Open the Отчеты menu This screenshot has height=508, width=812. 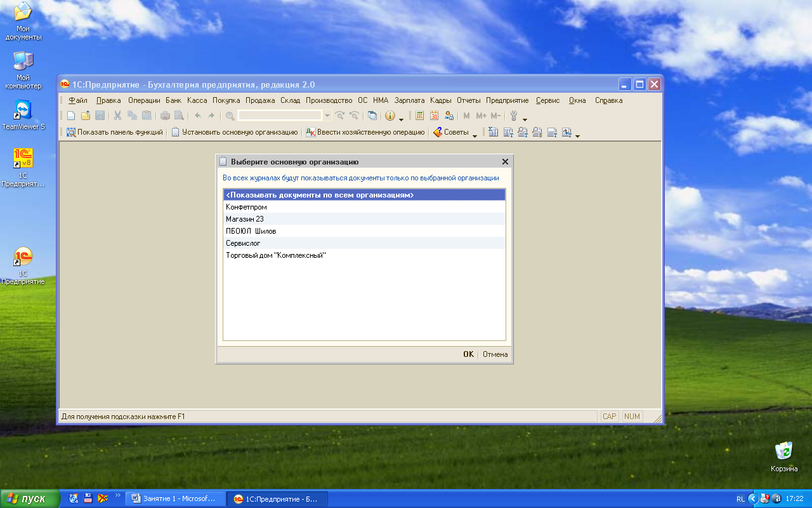click(x=469, y=100)
